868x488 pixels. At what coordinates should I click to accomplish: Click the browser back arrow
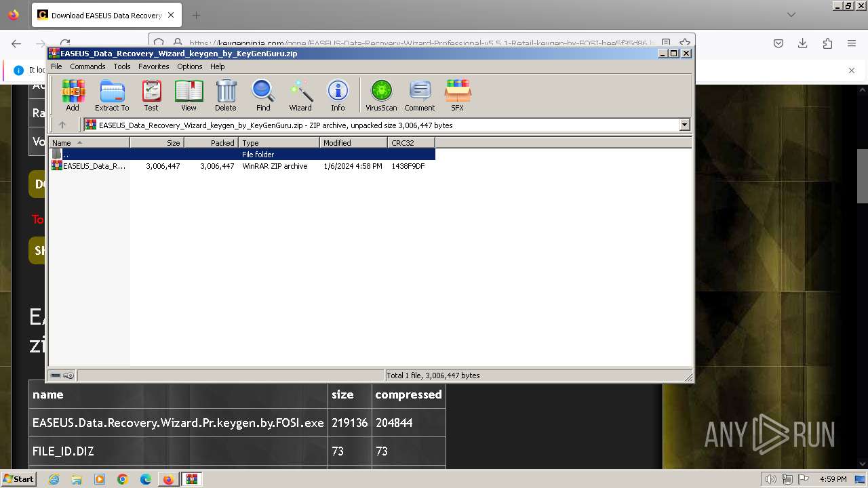[16, 43]
